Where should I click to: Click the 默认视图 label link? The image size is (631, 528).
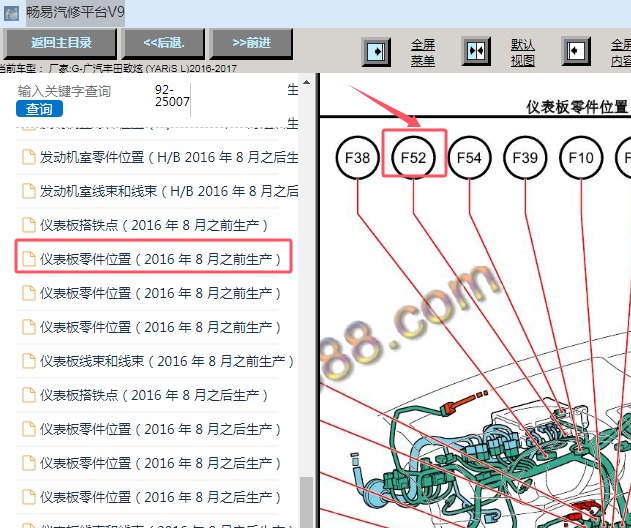tap(523, 52)
